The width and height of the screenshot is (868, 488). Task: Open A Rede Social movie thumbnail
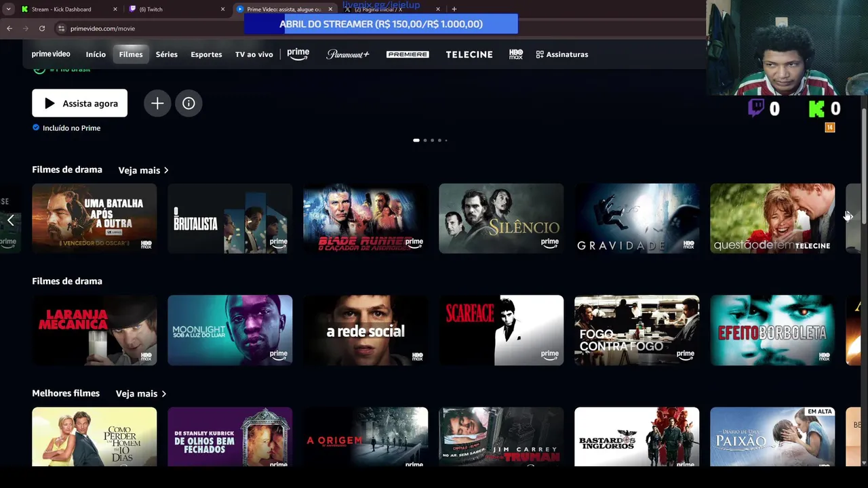(x=366, y=330)
